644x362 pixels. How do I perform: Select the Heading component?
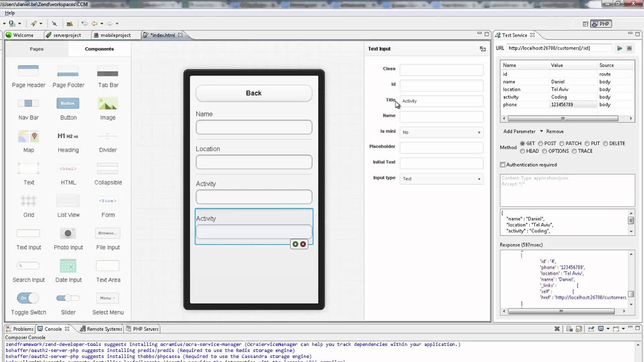pos(68,141)
